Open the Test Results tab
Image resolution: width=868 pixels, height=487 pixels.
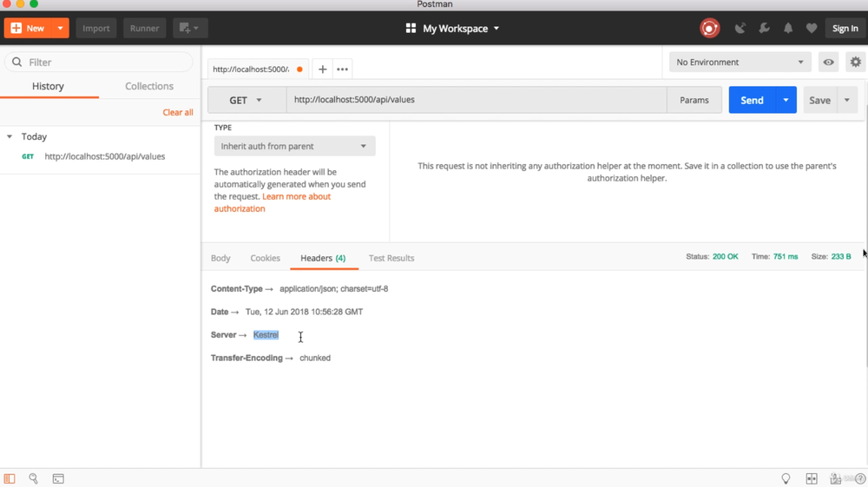click(391, 258)
